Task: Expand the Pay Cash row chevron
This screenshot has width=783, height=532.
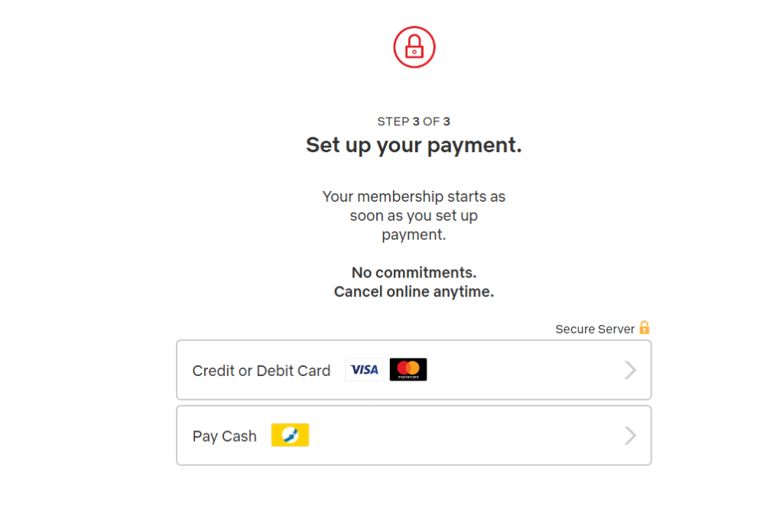Action: pos(630,436)
